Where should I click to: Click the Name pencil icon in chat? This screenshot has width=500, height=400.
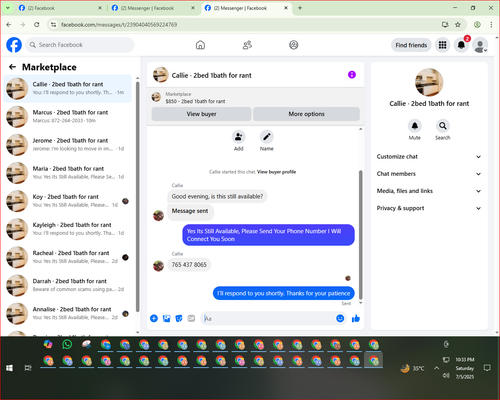click(267, 137)
